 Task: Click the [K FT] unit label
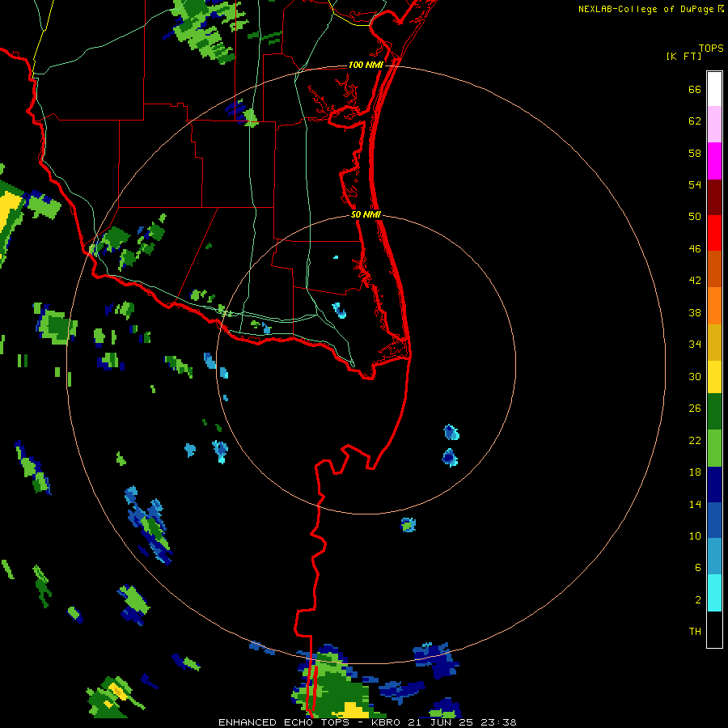click(x=684, y=56)
